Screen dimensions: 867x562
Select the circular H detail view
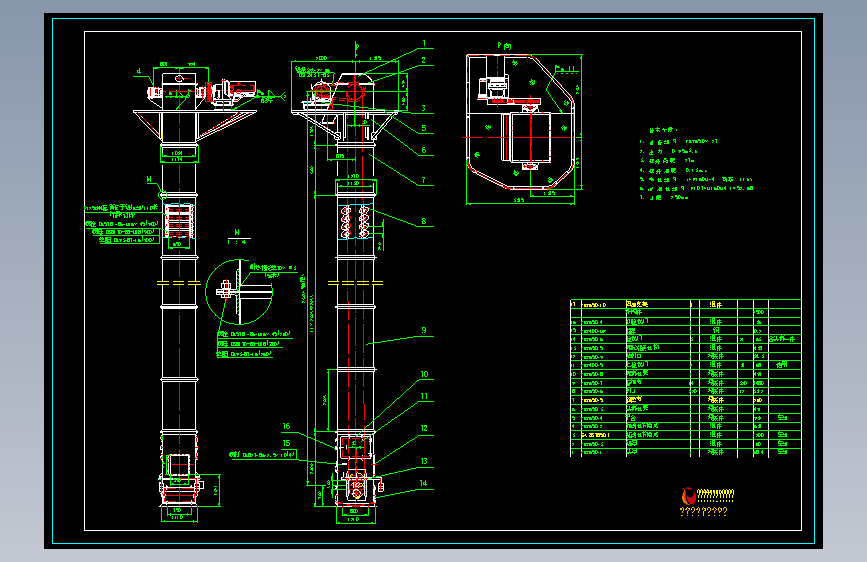(239, 292)
